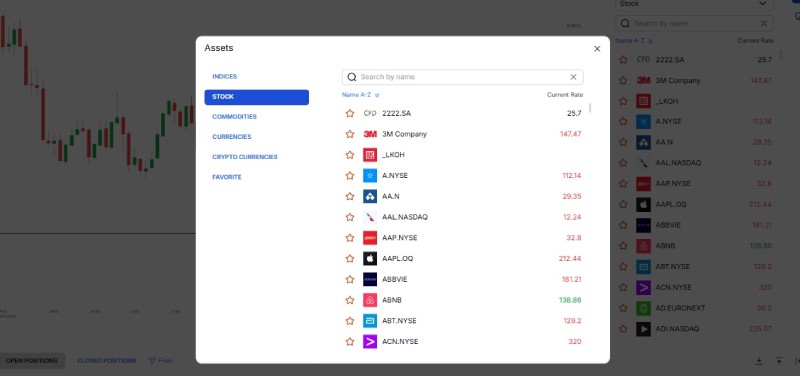Select the COMMODITIES category
Image resolution: width=800 pixels, height=376 pixels.
click(x=234, y=117)
